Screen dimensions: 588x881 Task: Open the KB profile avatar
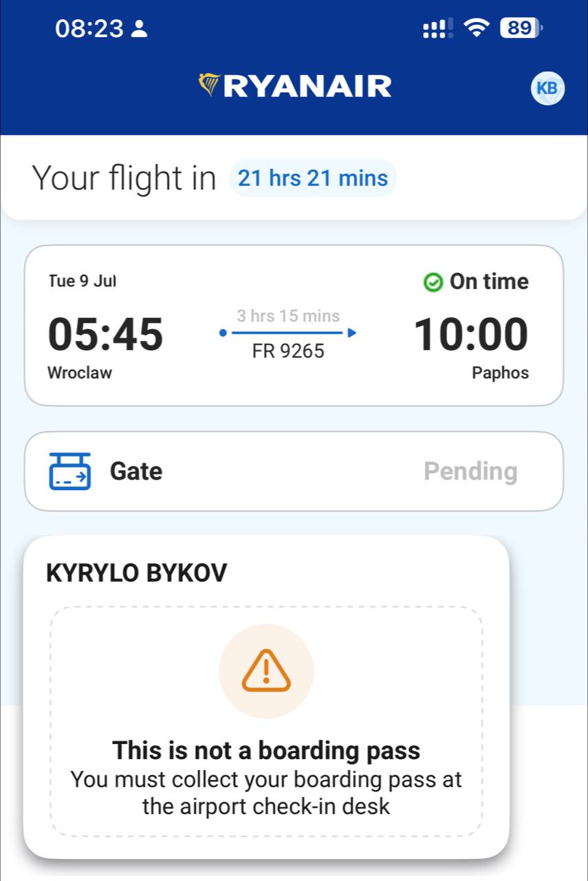pos(547,88)
